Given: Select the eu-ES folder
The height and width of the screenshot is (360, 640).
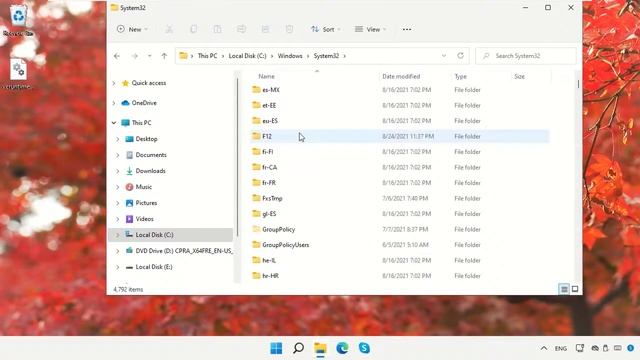Looking at the screenshot, I should (270, 121).
